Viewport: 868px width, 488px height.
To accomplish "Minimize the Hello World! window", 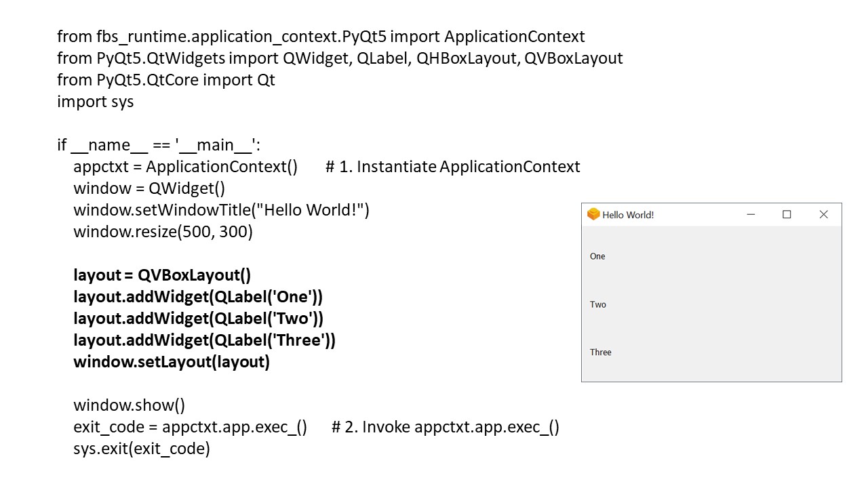I will click(x=751, y=215).
